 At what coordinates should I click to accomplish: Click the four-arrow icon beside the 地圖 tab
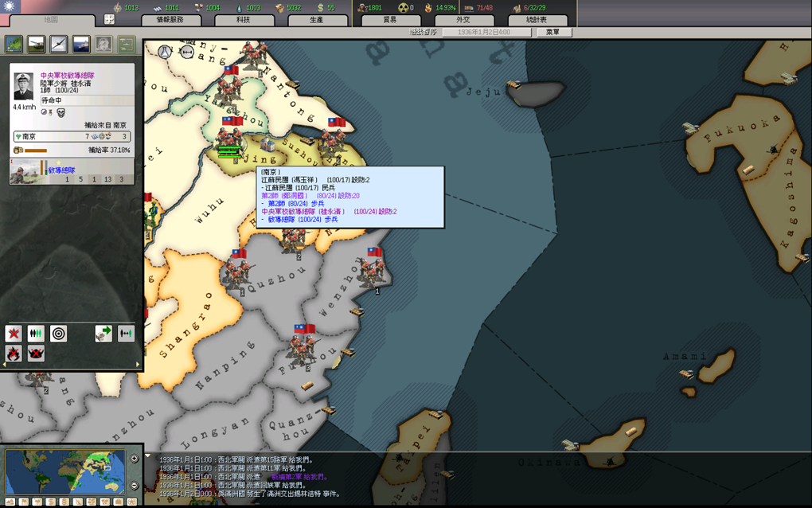point(109,19)
